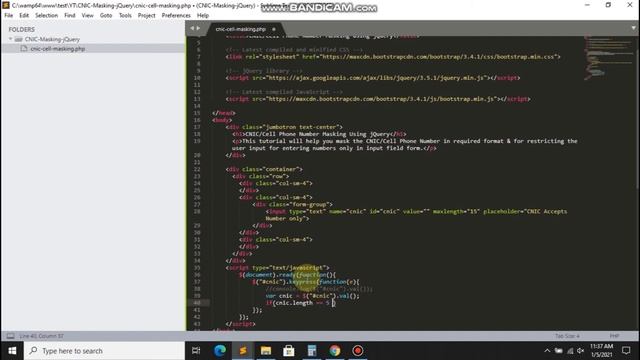Open the Help menu
The height and width of the screenshot is (360, 640).
[203, 15]
